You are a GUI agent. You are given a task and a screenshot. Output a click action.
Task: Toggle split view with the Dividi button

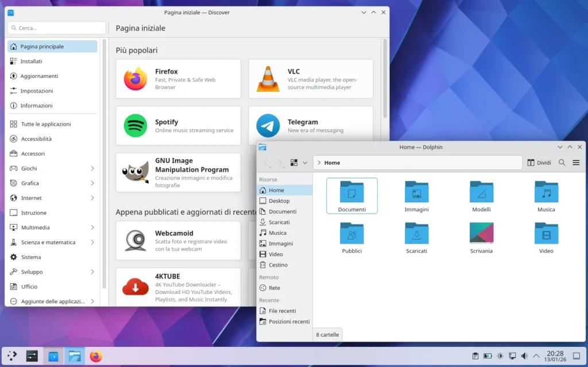tap(539, 163)
